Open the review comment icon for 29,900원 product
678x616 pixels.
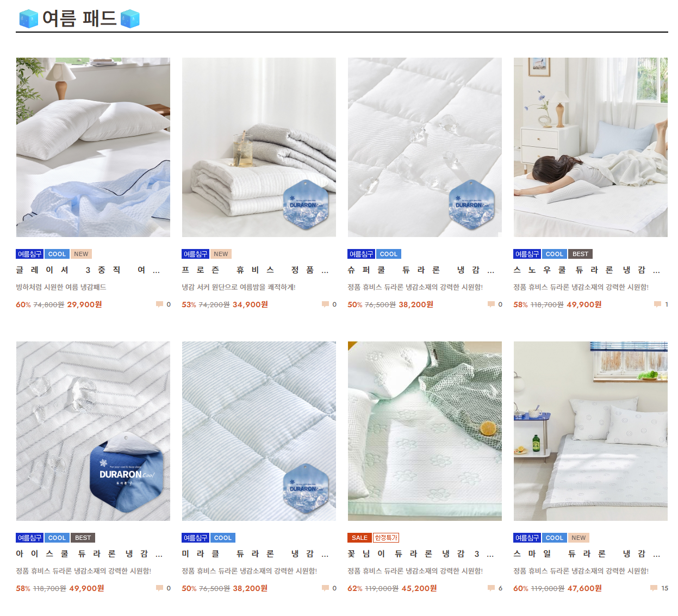pos(159,304)
